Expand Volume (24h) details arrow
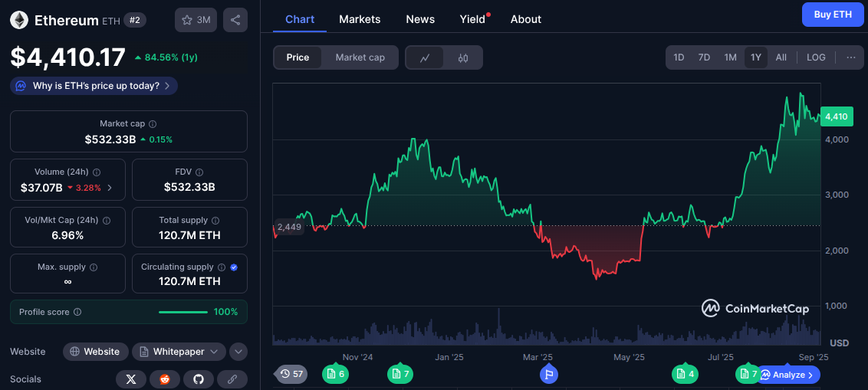This screenshot has width=868, height=390. pyautogui.click(x=110, y=188)
